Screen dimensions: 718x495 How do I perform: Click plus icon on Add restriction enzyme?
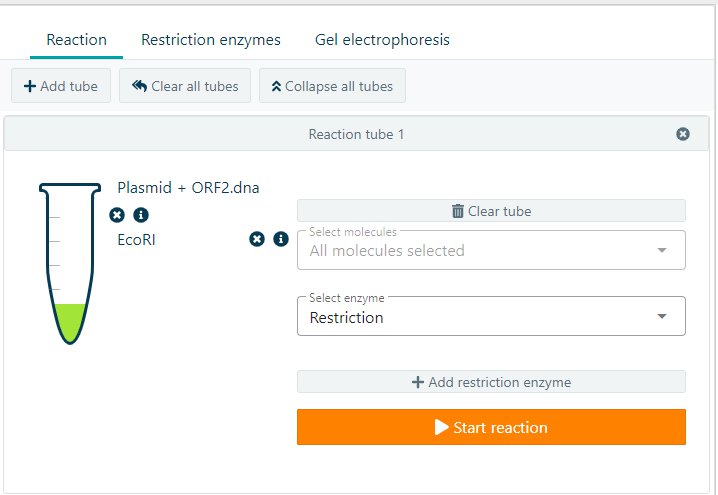(x=418, y=382)
